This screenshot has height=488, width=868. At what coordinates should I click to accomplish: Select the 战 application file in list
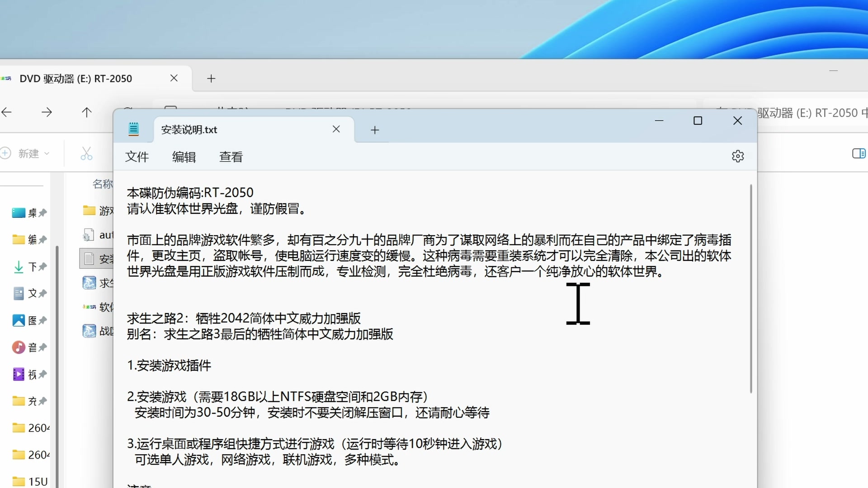(98, 331)
